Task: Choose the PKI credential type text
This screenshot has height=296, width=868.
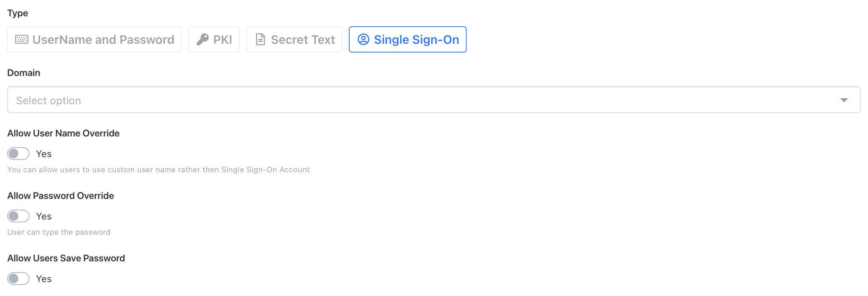Action: pos(223,40)
